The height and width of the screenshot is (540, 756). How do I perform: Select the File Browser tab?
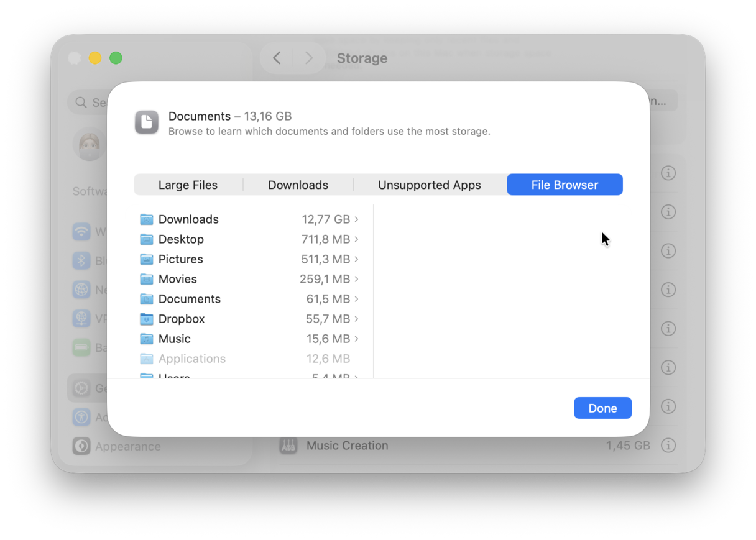(565, 185)
